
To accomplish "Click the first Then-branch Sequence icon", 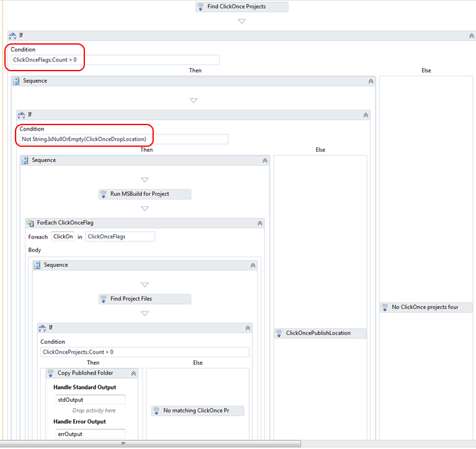I will pyautogui.click(x=16, y=81).
